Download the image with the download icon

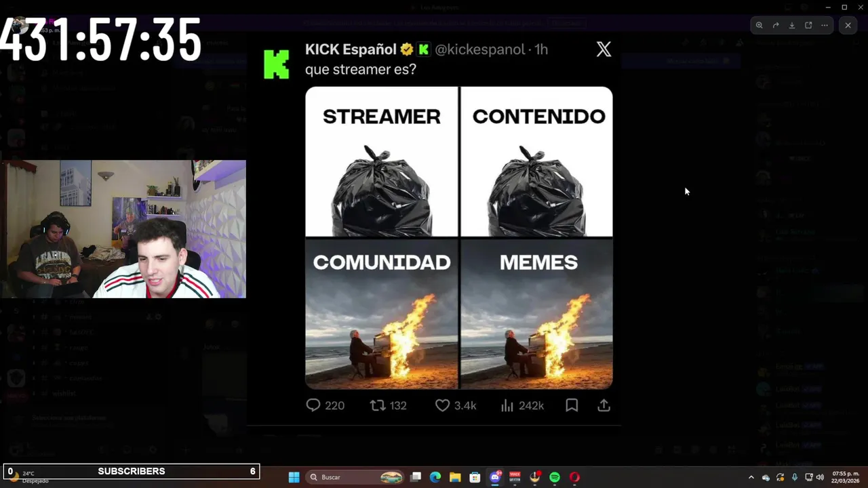(792, 25)
